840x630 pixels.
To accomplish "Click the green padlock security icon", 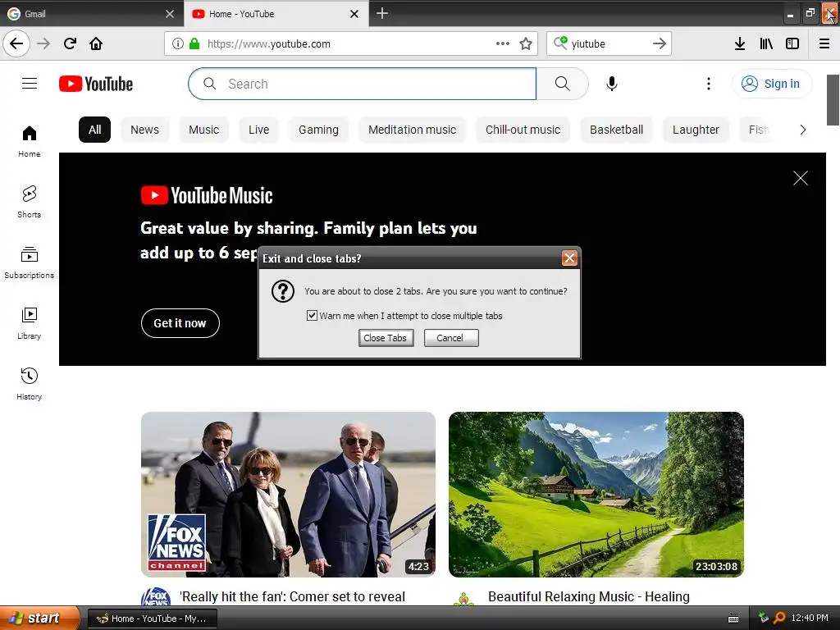I will click(194, 43).
